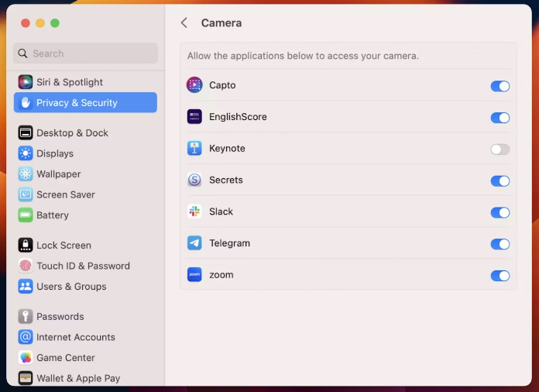
Task: Toggle Slack camera permission off
Action: (500, 212)
